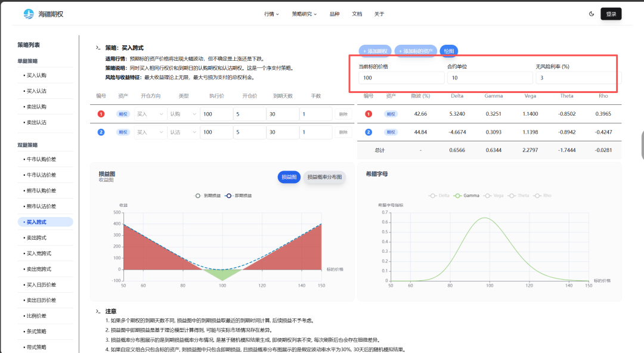Click the blue number 2 badge in the options table
Viewport: 644px width, 353px height.
(x=101, y=132)
